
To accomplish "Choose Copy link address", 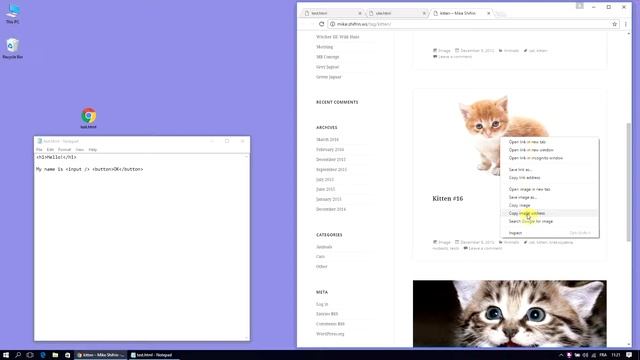I will [x=549, y=178].
